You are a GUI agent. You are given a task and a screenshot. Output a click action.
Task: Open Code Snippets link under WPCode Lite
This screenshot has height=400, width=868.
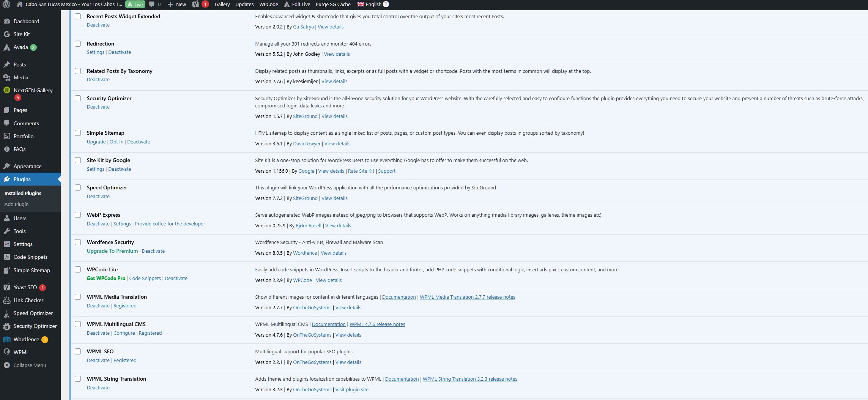[145, 278]
